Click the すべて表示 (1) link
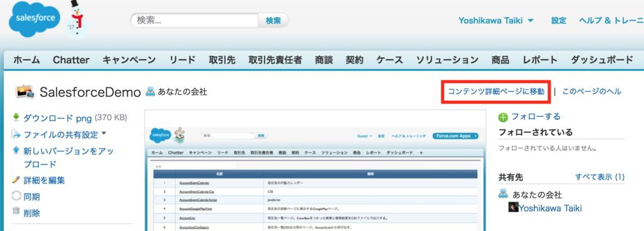Image resolution: width=644 pixels, height=231 pixels. tap(599, 177)
